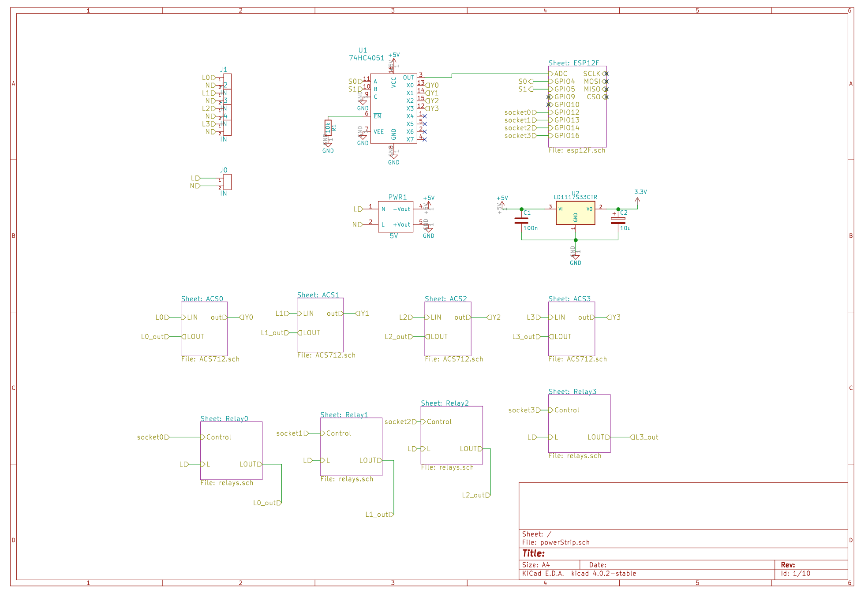Click the Title field in the title block
The height and width of the screenshot is (597, 868).
click(533, 552)
